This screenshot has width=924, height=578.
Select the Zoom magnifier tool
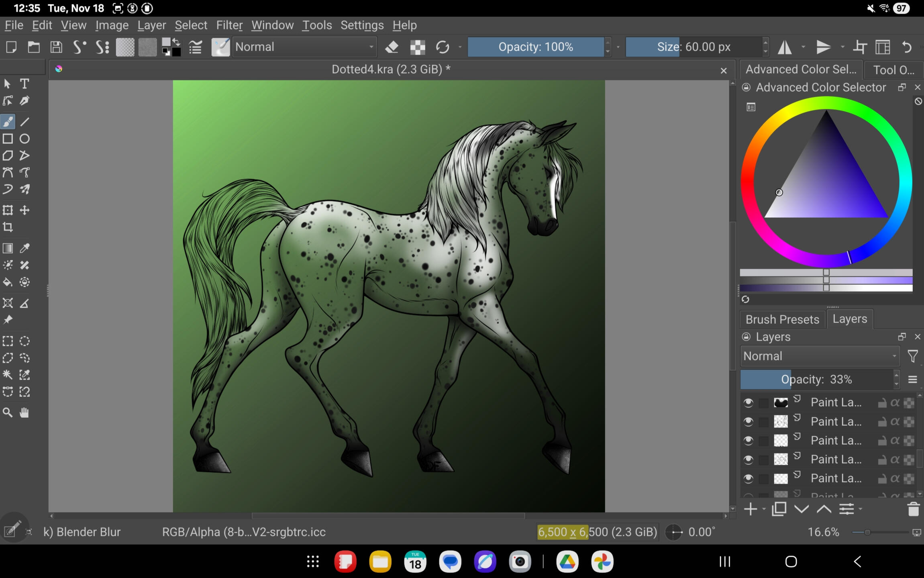click(8, 413)
